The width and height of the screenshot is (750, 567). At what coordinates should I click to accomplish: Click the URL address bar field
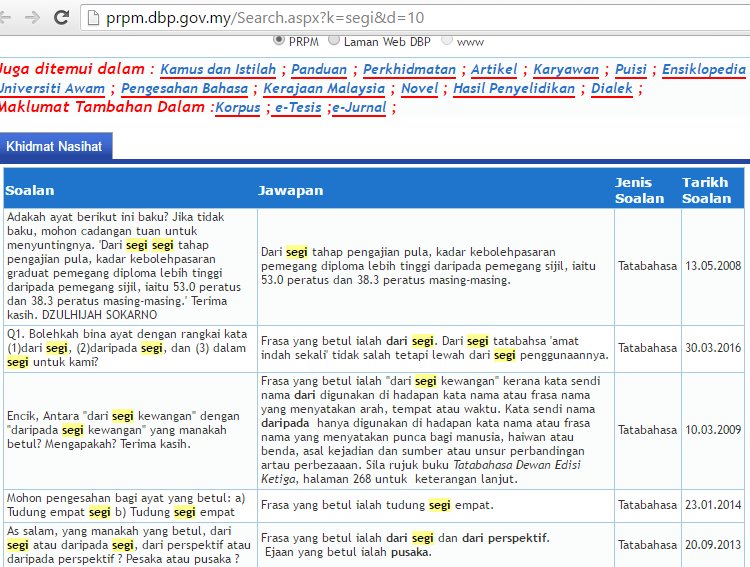(x=415, y=18)
